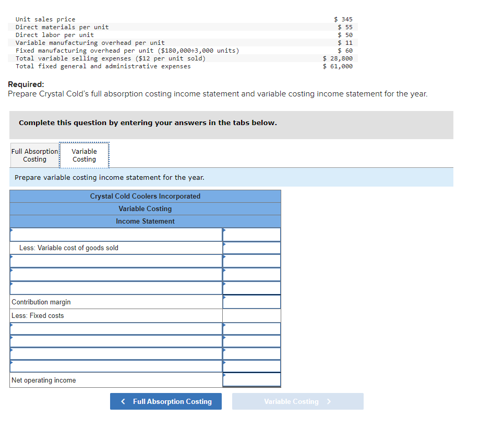
Task: Click second amount field under Less: Fixed costs
Action: (x=251, y=341)
